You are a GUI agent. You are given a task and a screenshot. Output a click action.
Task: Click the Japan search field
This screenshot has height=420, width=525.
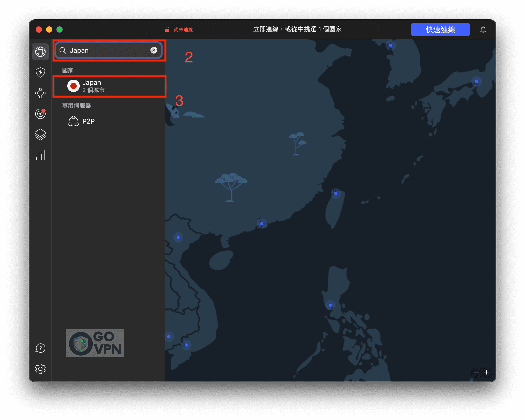[109, 50]
